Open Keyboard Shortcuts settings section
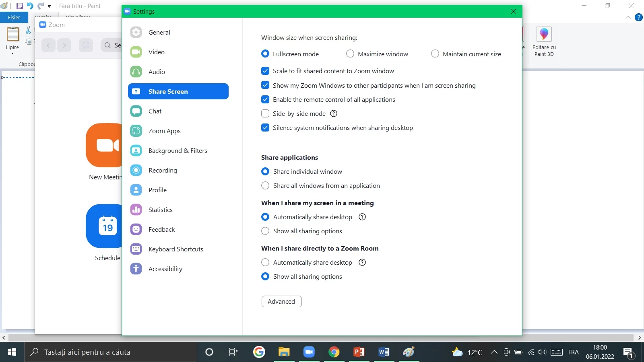Screen dimensions: 644x362 (178, 249)
